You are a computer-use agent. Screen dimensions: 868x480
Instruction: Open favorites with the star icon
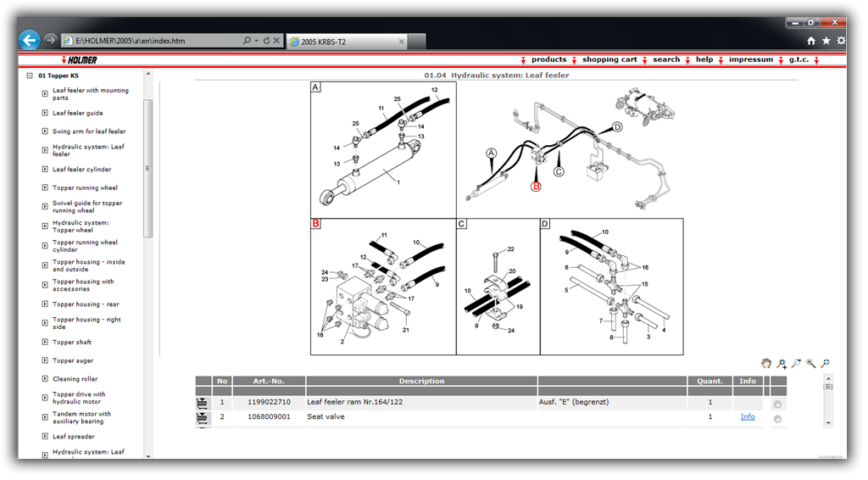pos(826,41)
